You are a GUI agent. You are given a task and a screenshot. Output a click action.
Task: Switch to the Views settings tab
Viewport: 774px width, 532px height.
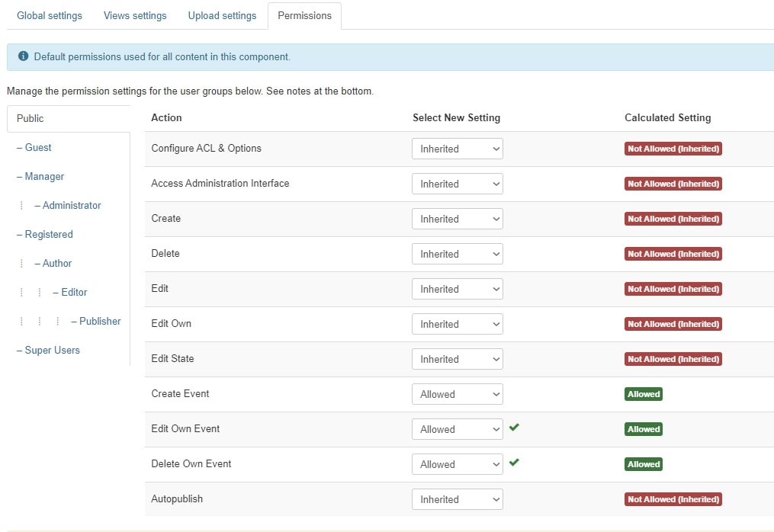(x=135, y=16)
